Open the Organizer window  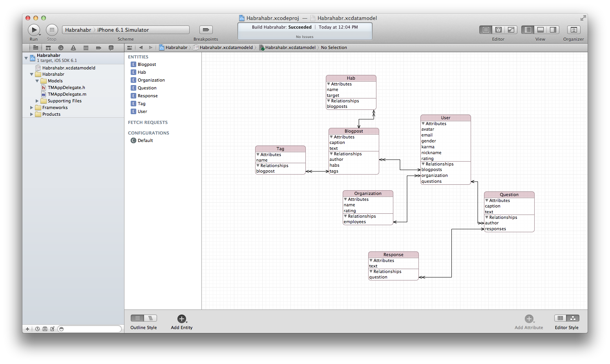coord(573,30)
